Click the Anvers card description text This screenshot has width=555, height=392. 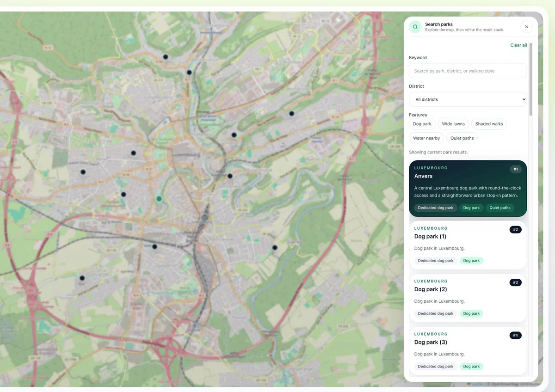[468, 192]
